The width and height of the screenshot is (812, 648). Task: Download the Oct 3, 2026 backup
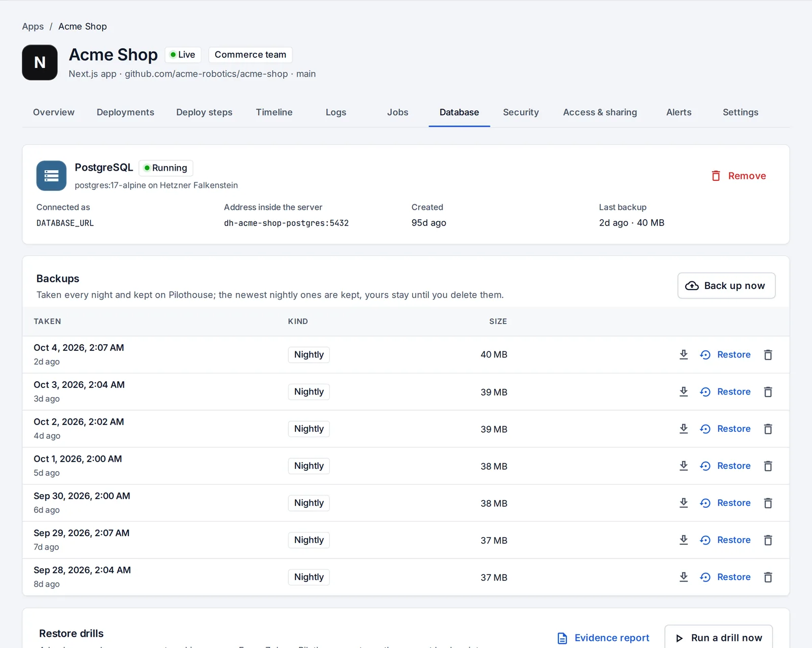pyautogui.click(x=684, y=392)
